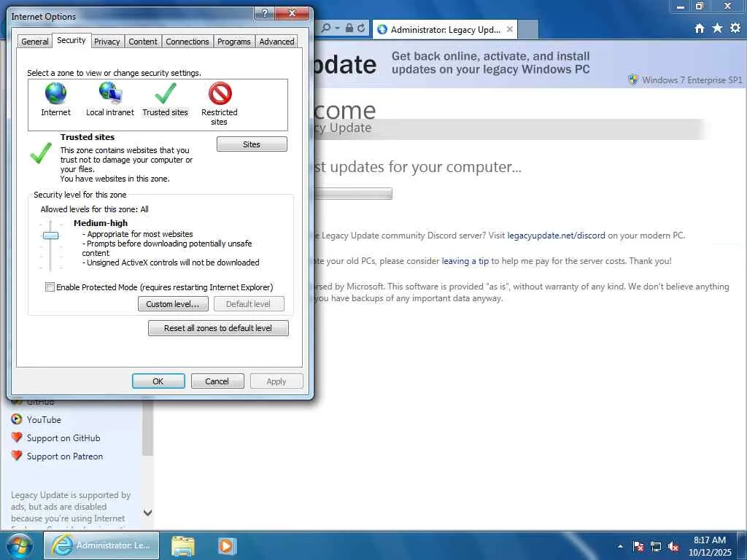Click the Refresh icon in address bar
Screen dimensions: 747x560
(361, 28)
